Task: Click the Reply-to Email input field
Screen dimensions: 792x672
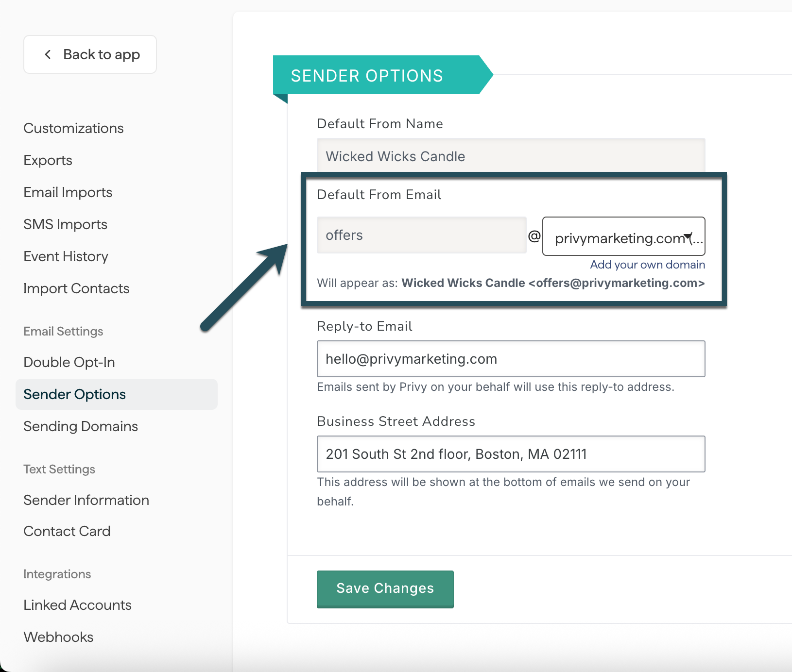Action: 511,359
